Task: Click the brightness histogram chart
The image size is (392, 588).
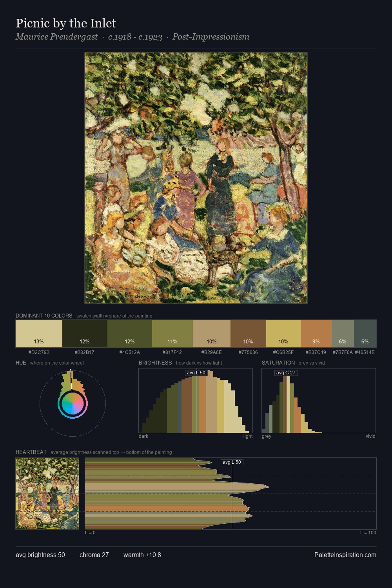Action: pos(196,401)
